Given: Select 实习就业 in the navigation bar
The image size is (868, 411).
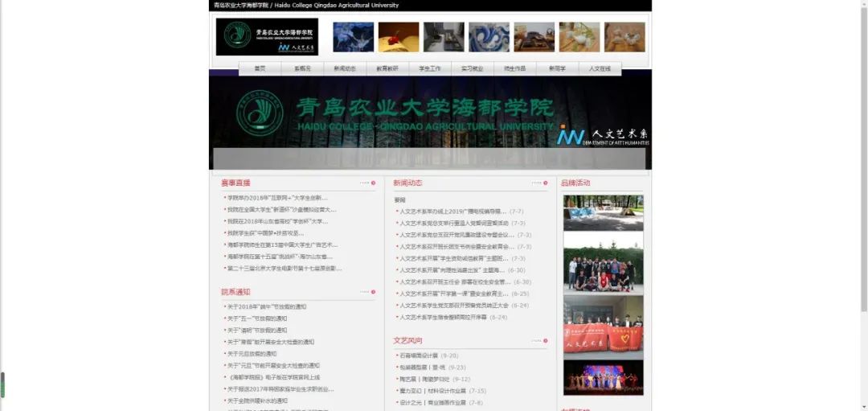Looking at the screenshot, I should click(472, 69).
